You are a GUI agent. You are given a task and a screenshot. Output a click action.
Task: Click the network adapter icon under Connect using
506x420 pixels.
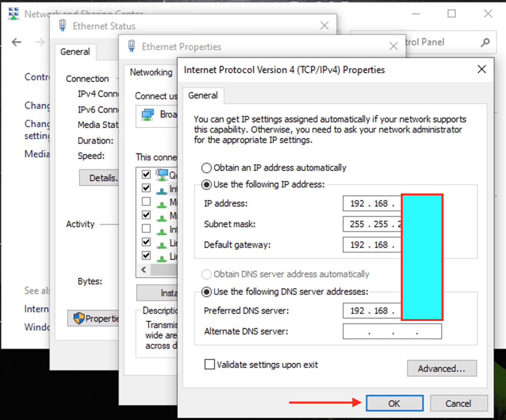click(x=147, y=114)
